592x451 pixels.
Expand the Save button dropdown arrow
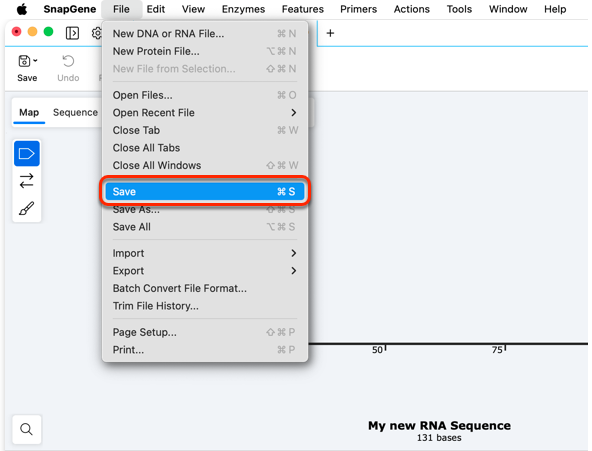pos(35,60)
